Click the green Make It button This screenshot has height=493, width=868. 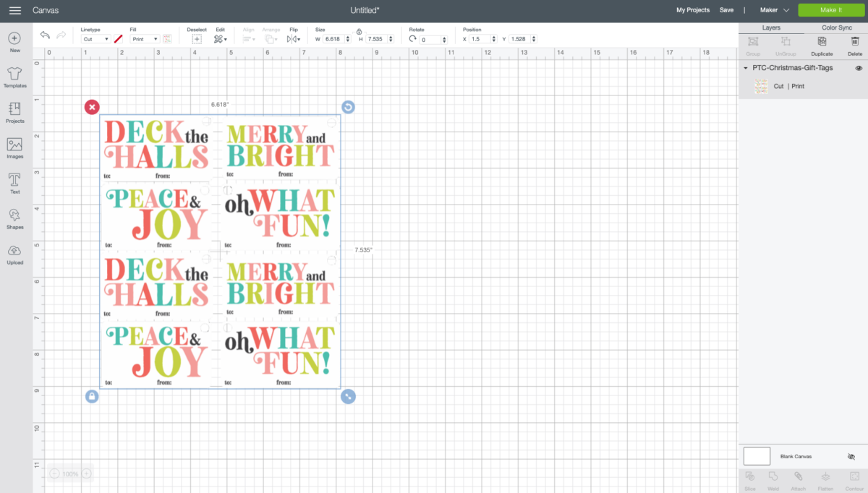831,10
